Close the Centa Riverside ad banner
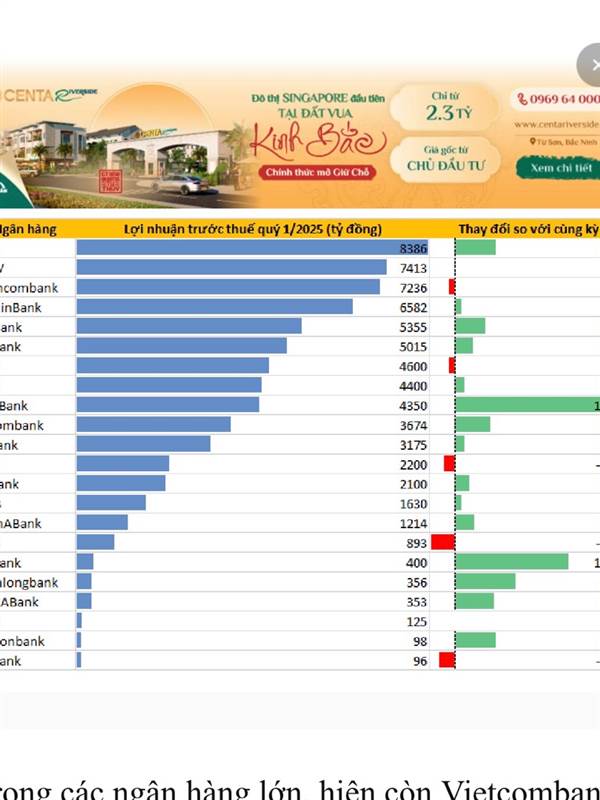The height and width of the screenshot is (800, 600). coord(590,65)
